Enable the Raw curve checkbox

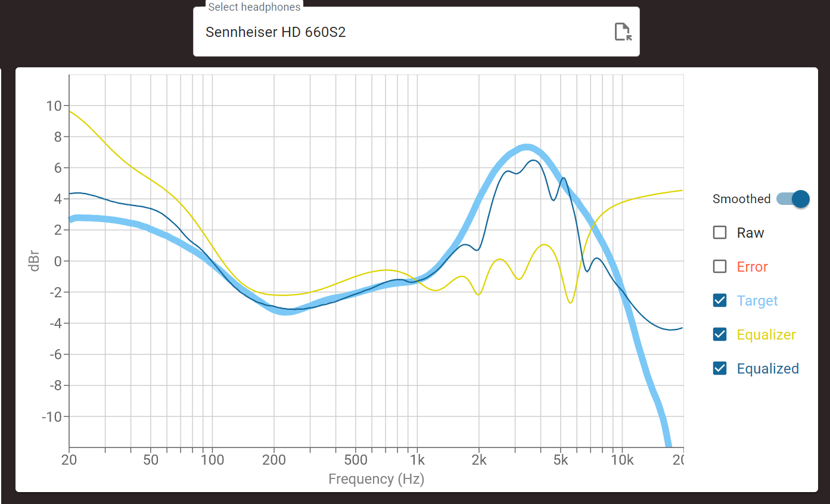[720, 233]
